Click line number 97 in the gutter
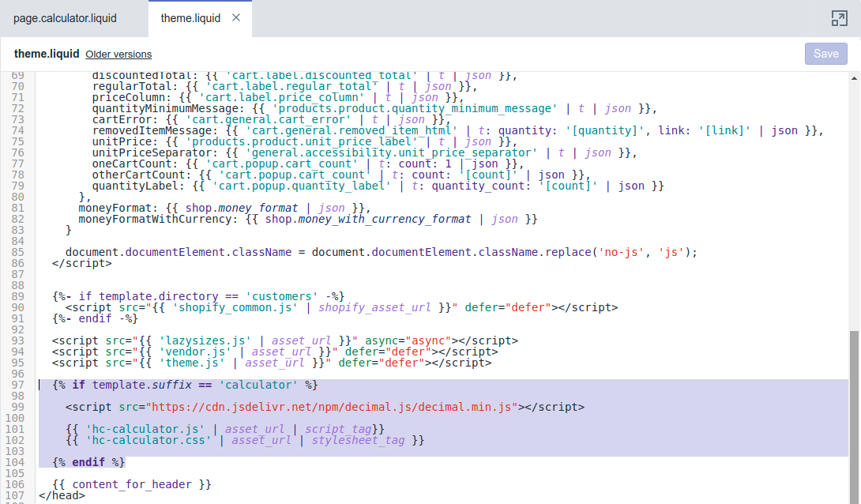Image resolution: width=861 pixels, height=504 pixels. pos(18,385)
